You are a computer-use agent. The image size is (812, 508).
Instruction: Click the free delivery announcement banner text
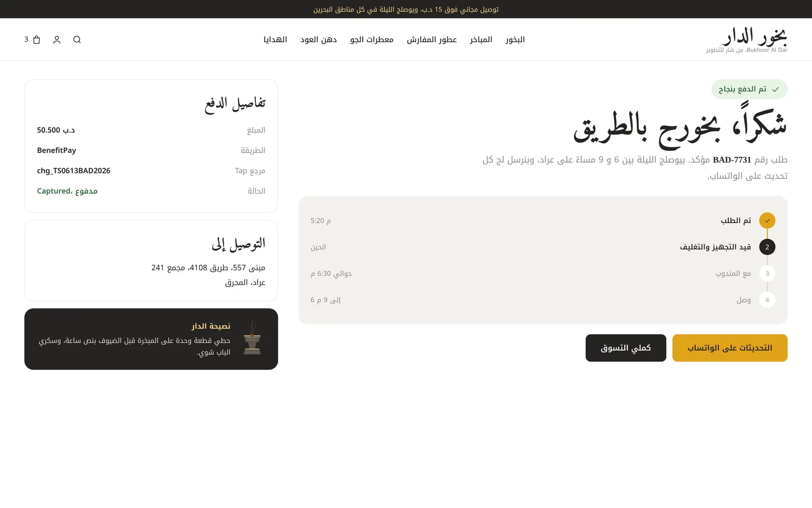click(x=406, y=9)
